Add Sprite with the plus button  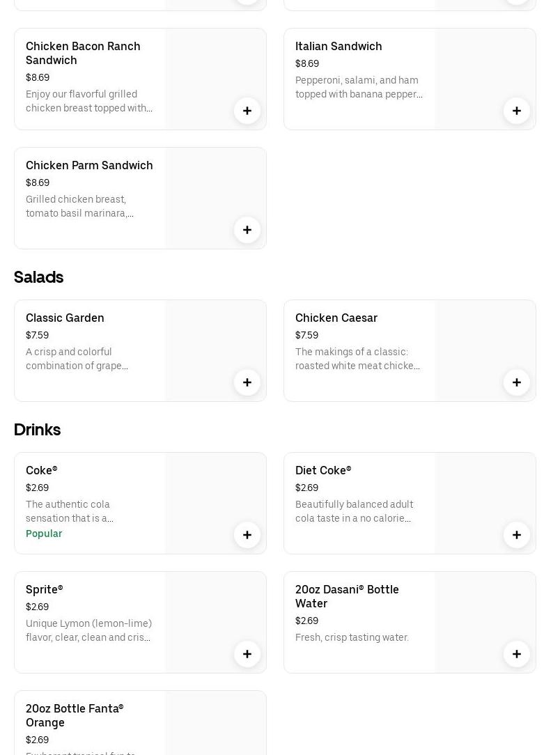pyautogui.click(x=247, y=654)
